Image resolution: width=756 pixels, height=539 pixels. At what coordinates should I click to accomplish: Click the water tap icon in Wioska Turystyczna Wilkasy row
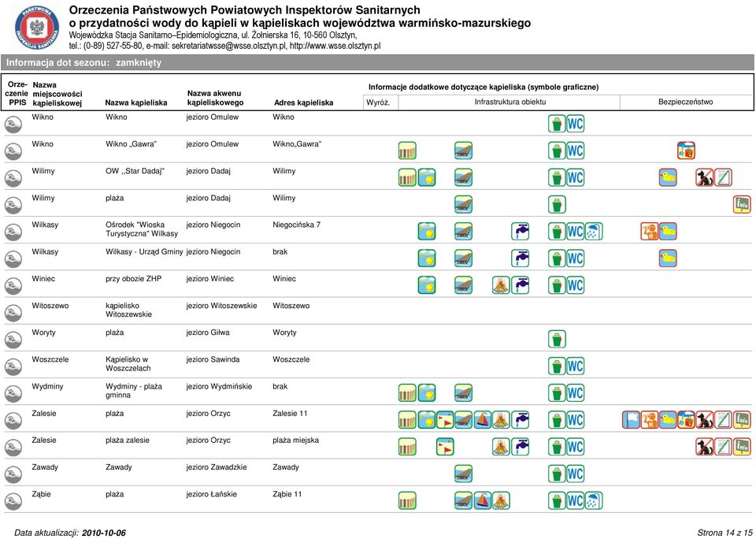pyautogui.click(x=521, y=232)
